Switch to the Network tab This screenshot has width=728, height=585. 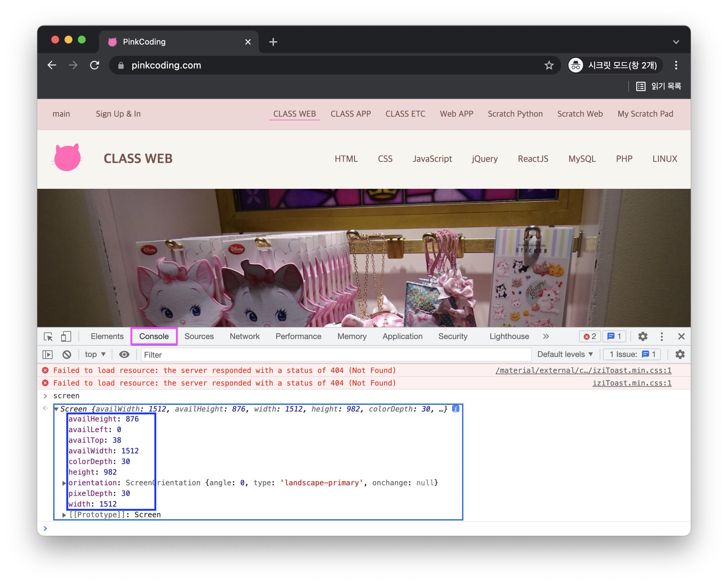point(244,337)
